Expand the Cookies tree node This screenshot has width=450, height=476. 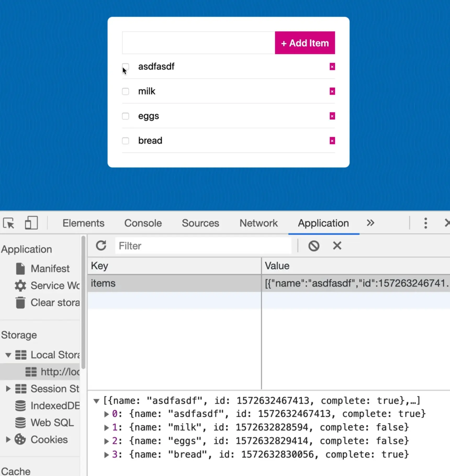click(8, 439)
